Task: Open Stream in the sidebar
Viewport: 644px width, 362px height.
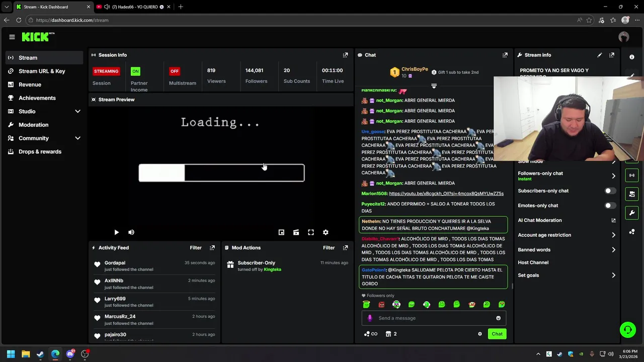Action: tap(44, 58)
